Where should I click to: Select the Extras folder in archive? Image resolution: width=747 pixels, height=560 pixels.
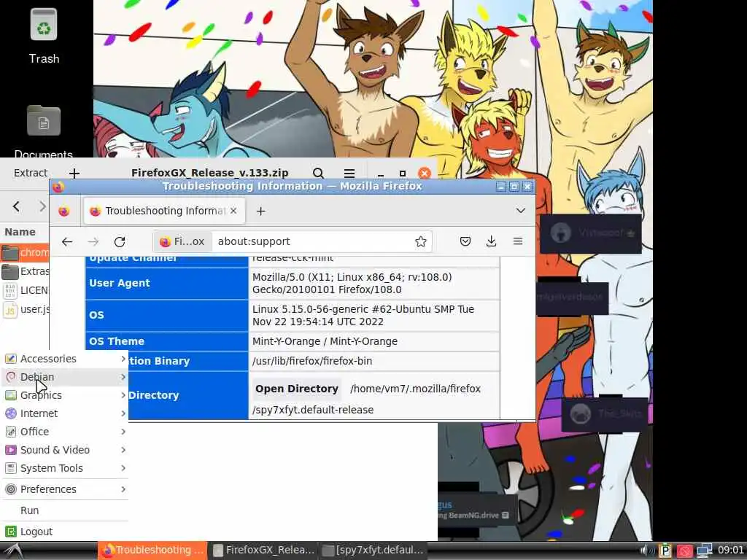tap(26, 271)
